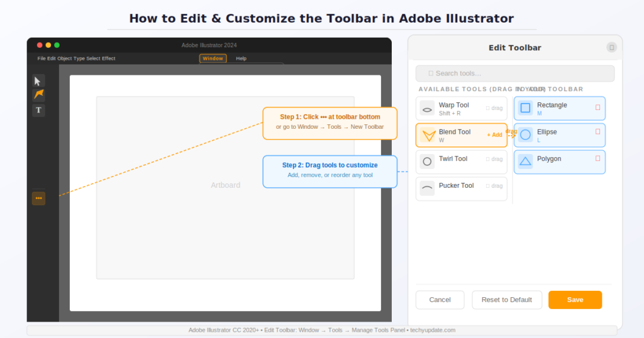644x338 pixels.
Task: Close the Edit Toolbar panel
Action: [611, 48]
